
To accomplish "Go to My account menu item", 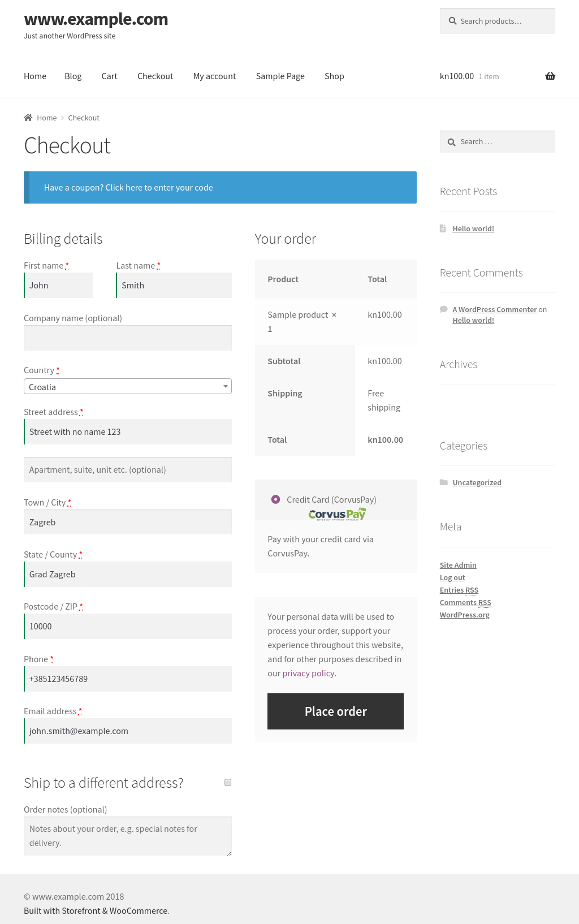I will (x=214, y=76).
